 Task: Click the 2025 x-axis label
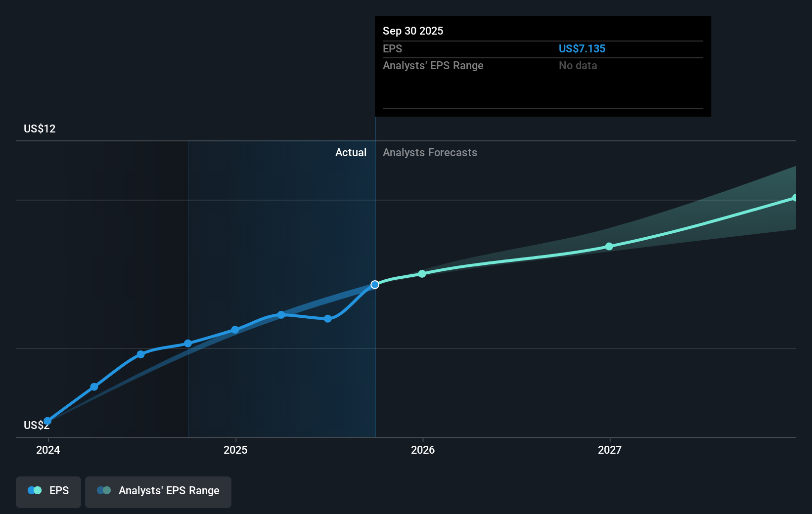click(235, 450)
